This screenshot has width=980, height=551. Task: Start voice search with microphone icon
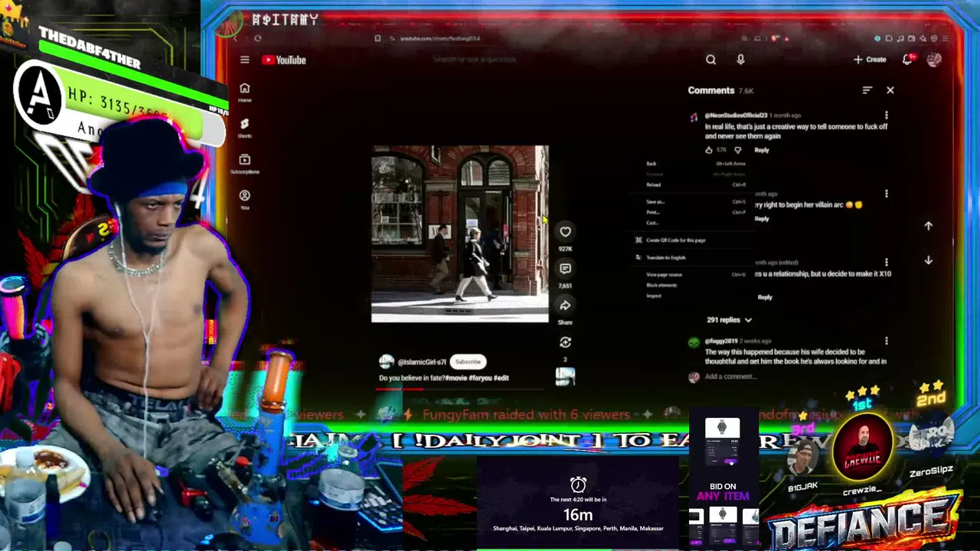pos(740,60)
